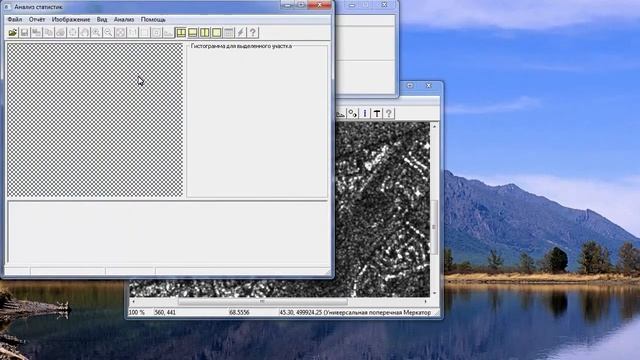Click the image window horizontal scrollbar right arrow

pos(426,302)
